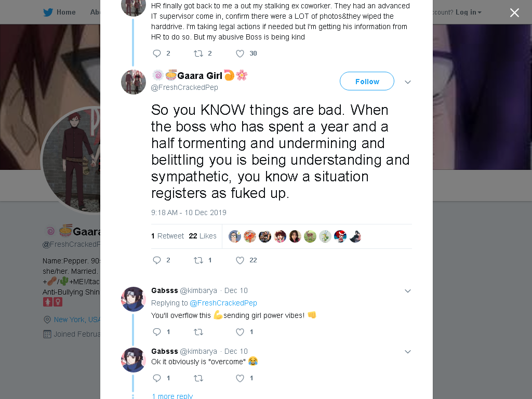Open the @FreshCrackedPep mention link in the reply
This screenshot has height=399, width=532.
(223, 303)
